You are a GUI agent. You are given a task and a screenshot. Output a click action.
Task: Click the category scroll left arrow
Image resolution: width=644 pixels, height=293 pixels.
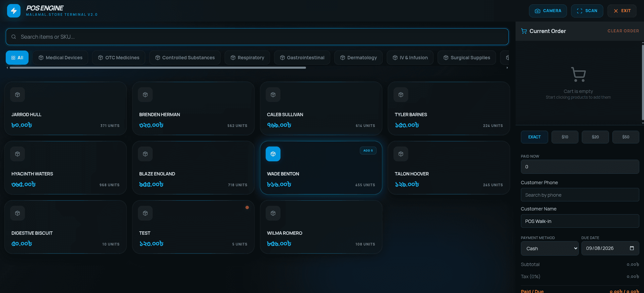tap(7, 68)
